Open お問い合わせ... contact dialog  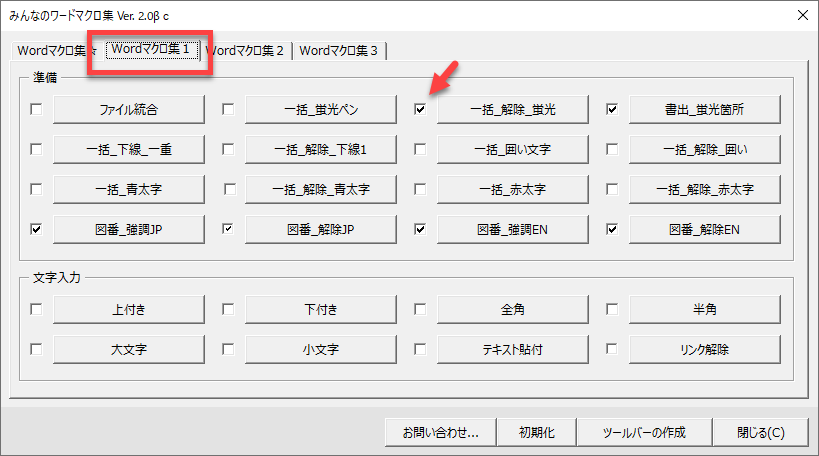441,433
